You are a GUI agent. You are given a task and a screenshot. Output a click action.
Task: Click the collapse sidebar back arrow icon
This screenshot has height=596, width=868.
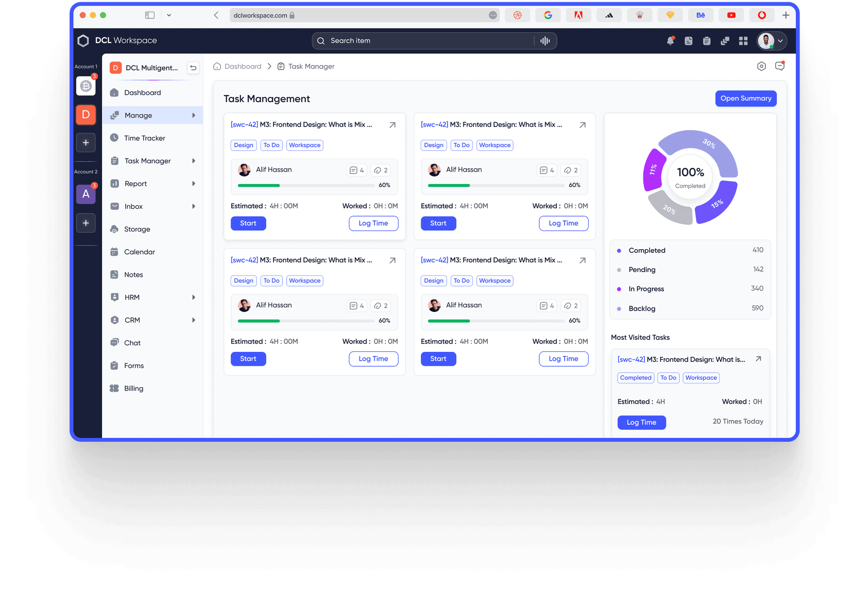pos(193,68)
